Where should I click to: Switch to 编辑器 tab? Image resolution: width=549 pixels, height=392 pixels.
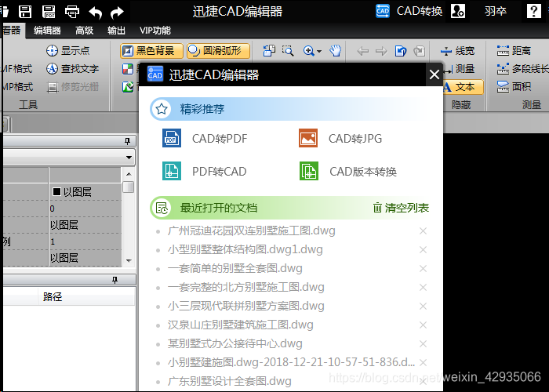pyautogui.click(x=47, y=31)
